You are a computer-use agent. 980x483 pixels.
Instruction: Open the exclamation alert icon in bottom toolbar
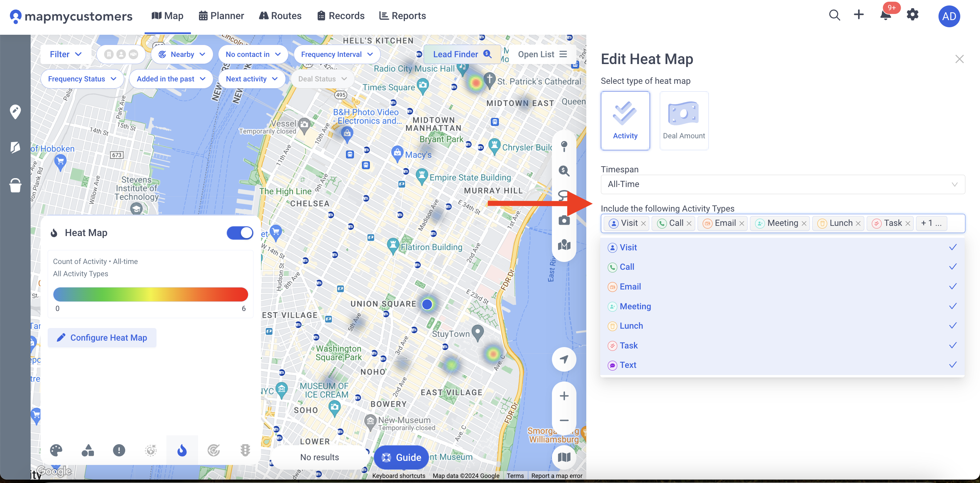(x=119, y=450)
